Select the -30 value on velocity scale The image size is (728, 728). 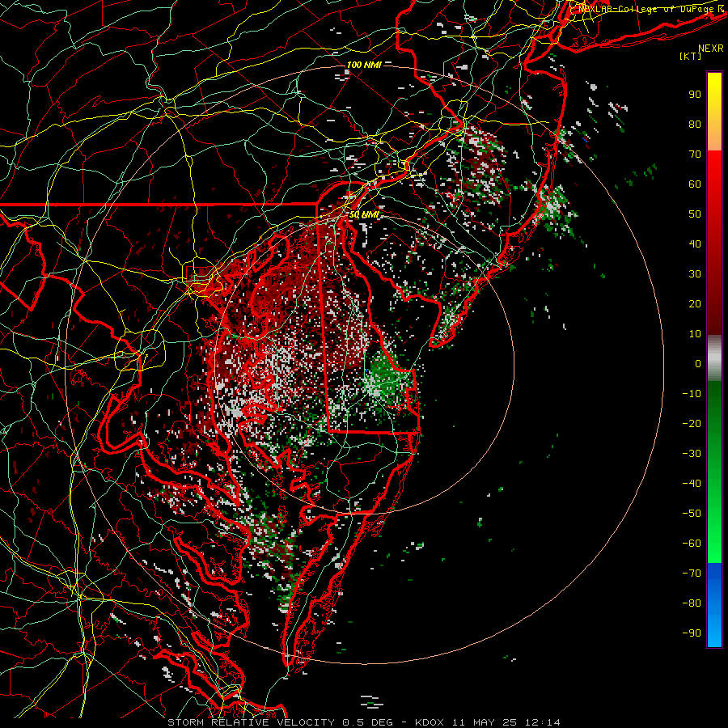[x=692, y=454]
